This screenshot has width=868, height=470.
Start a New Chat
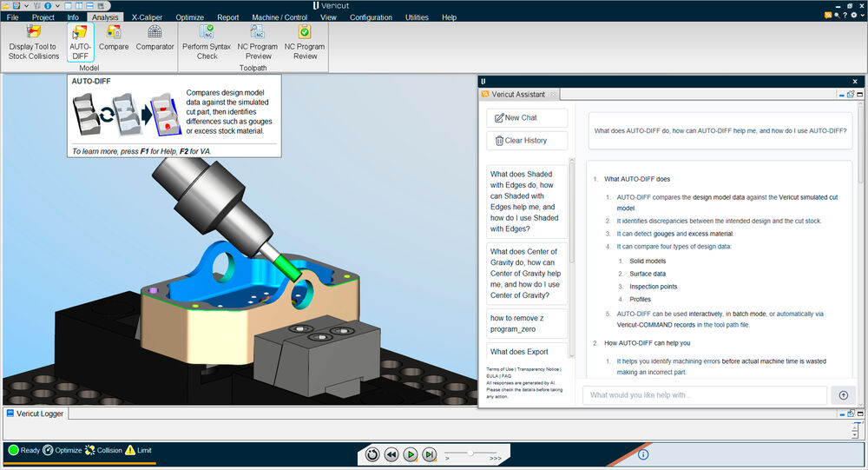[527, 117]
